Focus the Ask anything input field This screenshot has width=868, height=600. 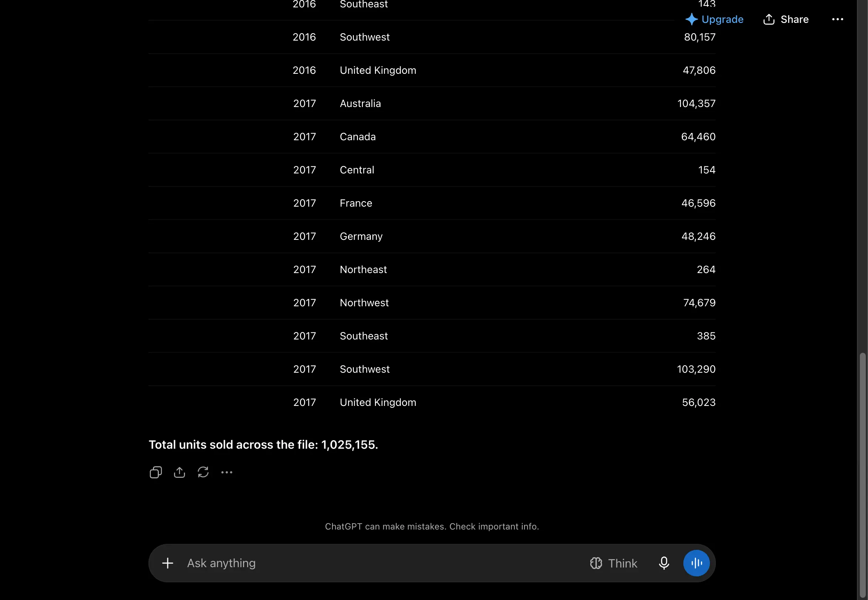384,563
